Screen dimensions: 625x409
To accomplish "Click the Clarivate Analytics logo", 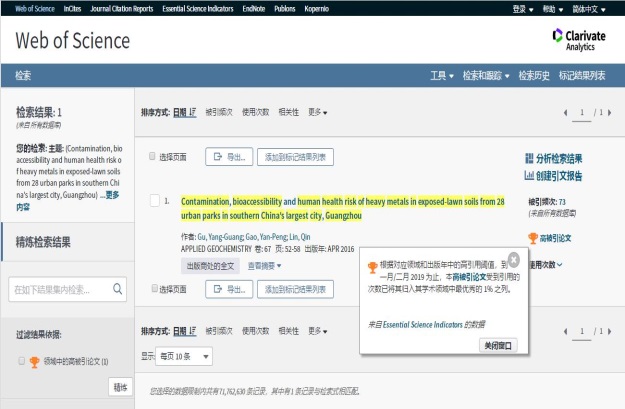I will click(x=579, y=40).
